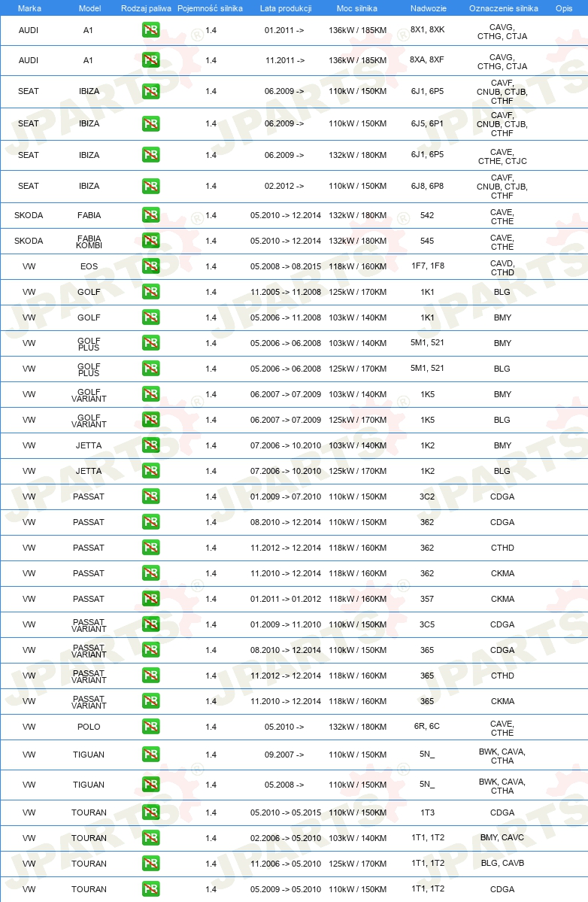Select the '05.2009 -> 05.2010' production years
Viewport: 588px width, 902px height.
click(x=286, y=888)
